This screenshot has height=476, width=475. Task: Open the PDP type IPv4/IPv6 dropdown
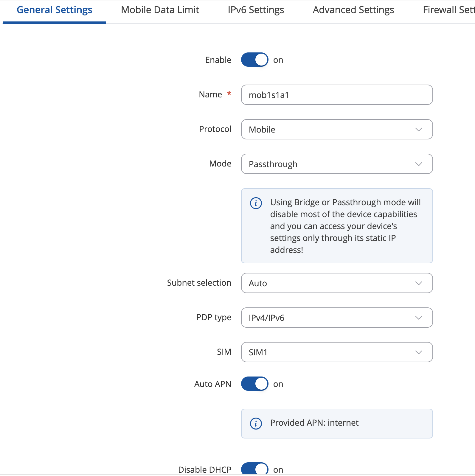click(337, 318)
